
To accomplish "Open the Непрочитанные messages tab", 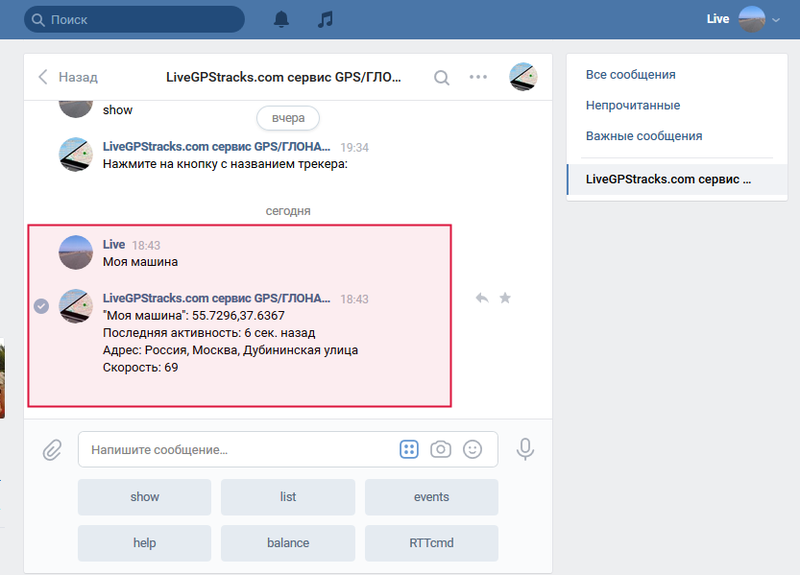I will 632,105.
